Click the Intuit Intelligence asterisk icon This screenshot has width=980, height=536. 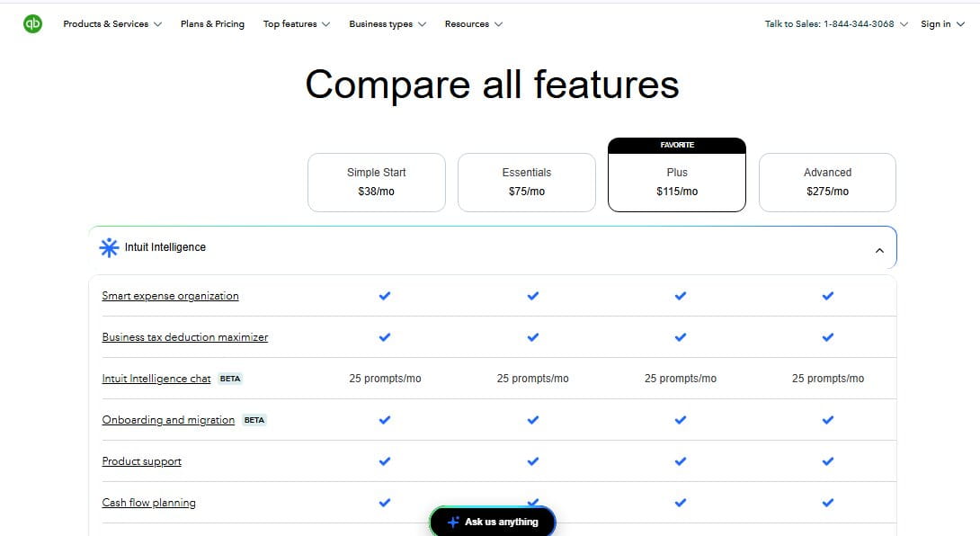(109, 247)
